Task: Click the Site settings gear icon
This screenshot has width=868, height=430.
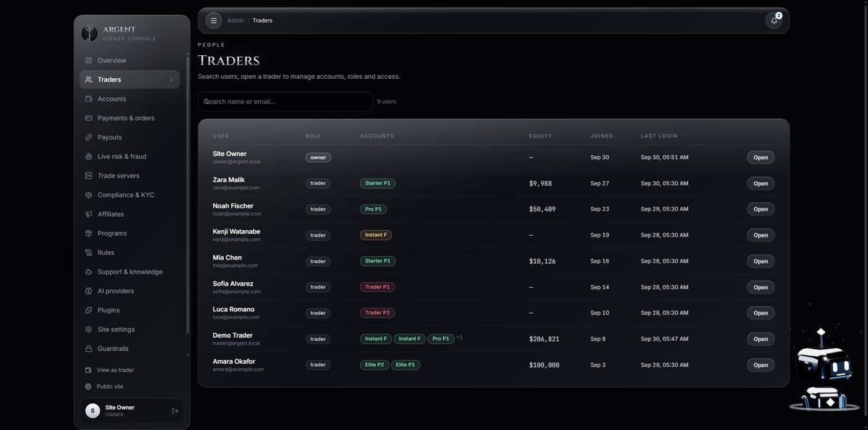Action: [x=89, y=329]
